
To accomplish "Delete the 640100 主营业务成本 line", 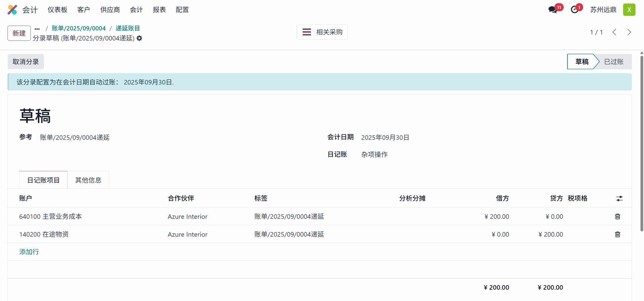I will tap(618, 217).
